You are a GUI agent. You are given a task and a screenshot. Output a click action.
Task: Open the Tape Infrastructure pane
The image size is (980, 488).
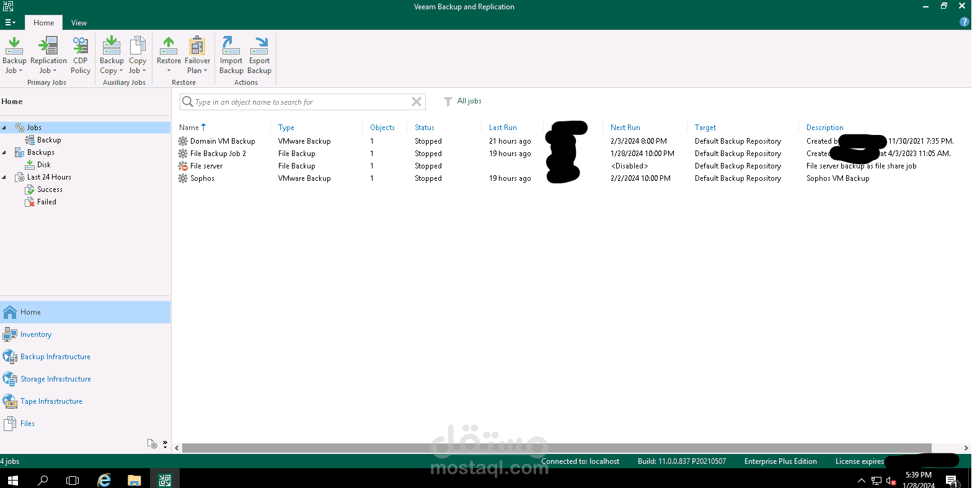(x=85, y=401)
